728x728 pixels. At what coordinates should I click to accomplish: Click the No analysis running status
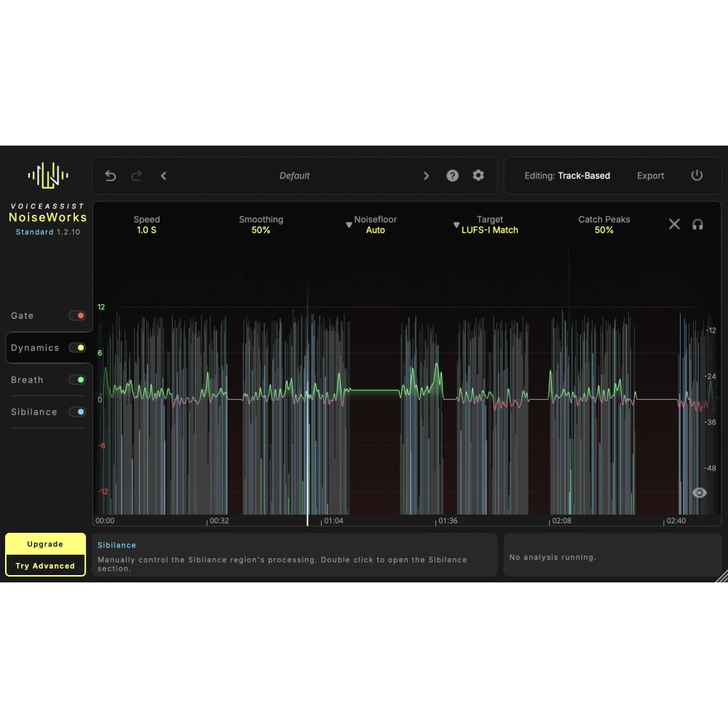pos(553,557)
